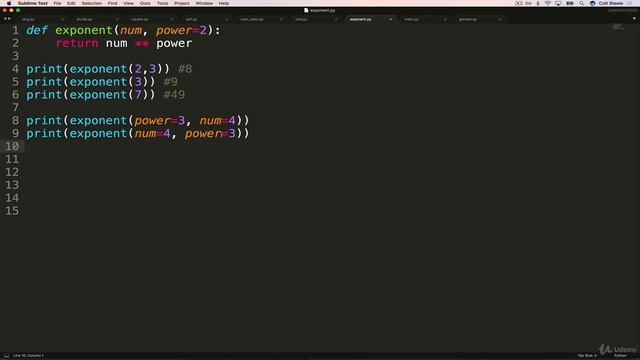The height and width of the screenshot is (360, 640).
Task: Click the #49 comment on line 6
Action: point(174,95)
